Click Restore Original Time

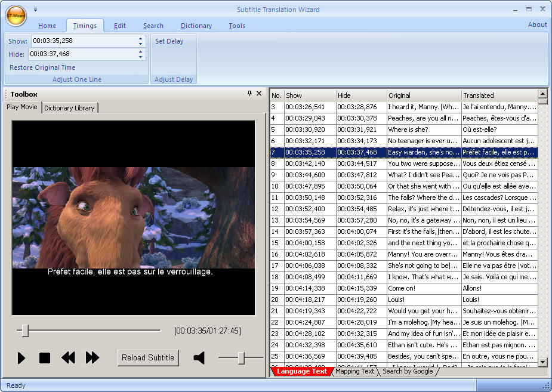pos(42,67)
